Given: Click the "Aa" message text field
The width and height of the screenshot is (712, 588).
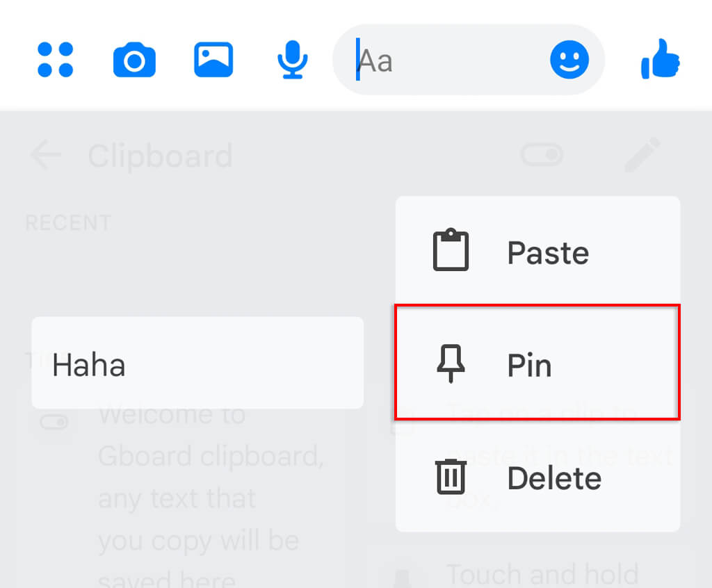Looking at the screenshot, I should pyautogui.click(x=445, y=60).
